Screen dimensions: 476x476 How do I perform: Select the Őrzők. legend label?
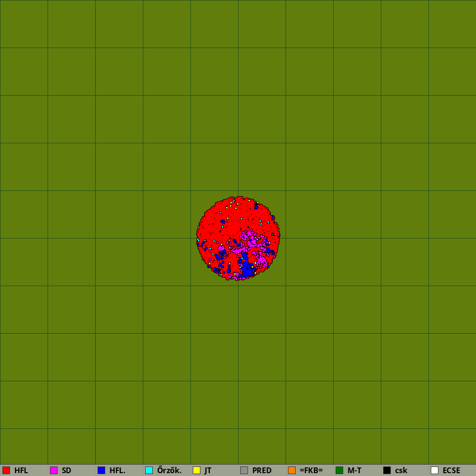(x=169, y=470)
